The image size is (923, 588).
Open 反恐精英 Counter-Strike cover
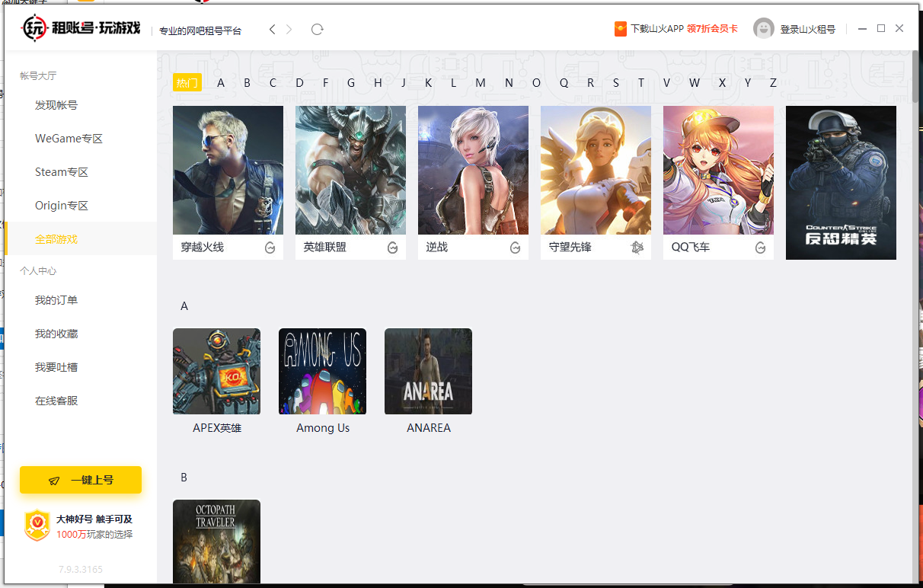click(841, 183)
